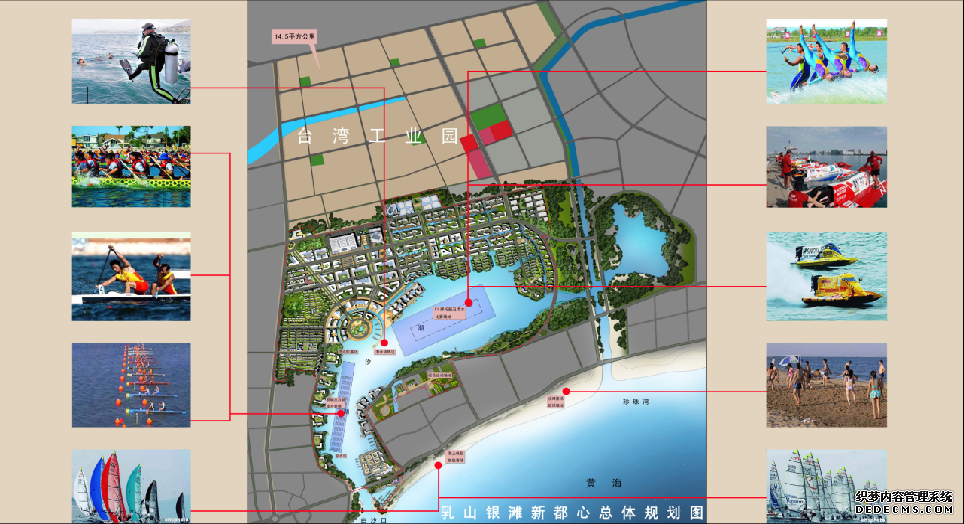Click the large red block in industrial park
Image resolution: width=964 pixels, height=524 pixels.
pyautogui.click(x=495, y=131)
